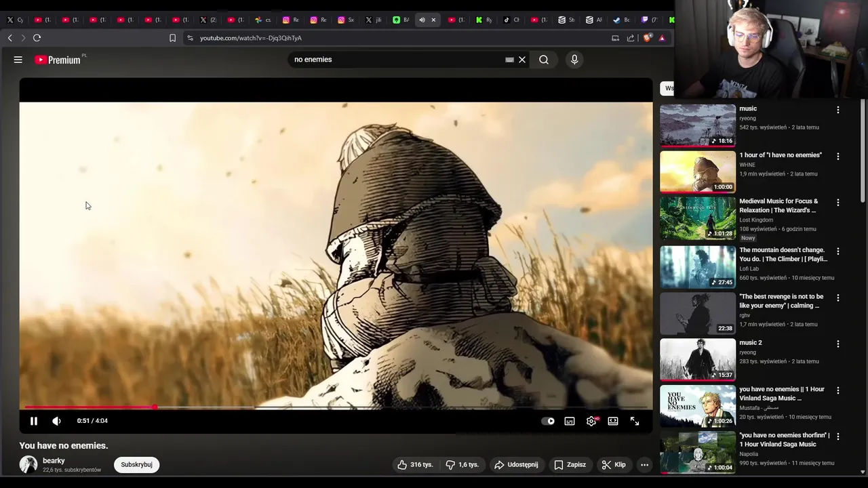868x488 pixels.
Task: Open the Brave Shields lion icon
Action: pyautogui.click(x=647, y=38)
